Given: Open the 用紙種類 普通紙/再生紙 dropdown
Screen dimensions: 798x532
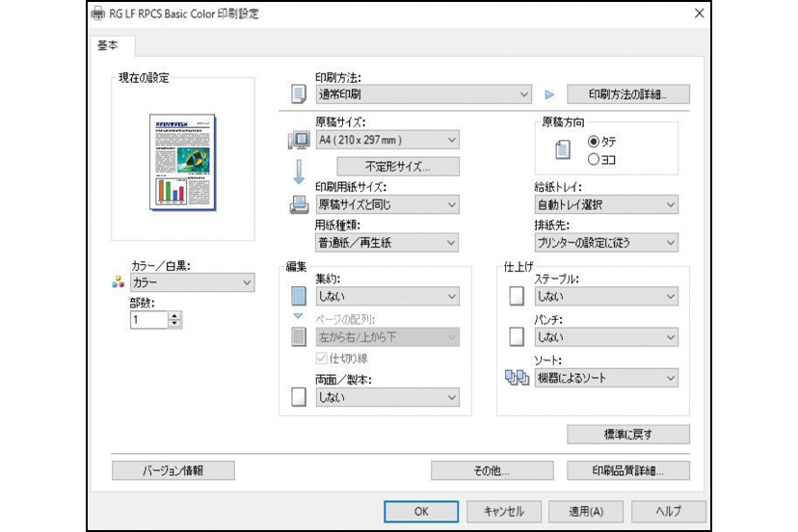Looking at the screenshot, I should (x=387, y=243).
